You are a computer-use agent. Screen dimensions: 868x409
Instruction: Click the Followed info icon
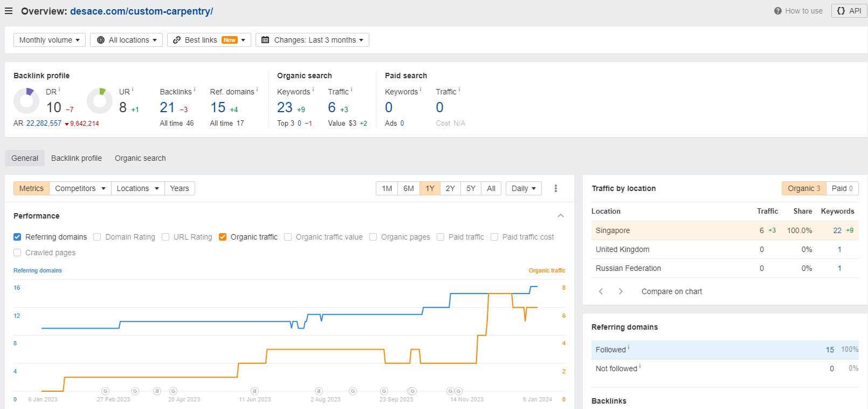(629, 347)
